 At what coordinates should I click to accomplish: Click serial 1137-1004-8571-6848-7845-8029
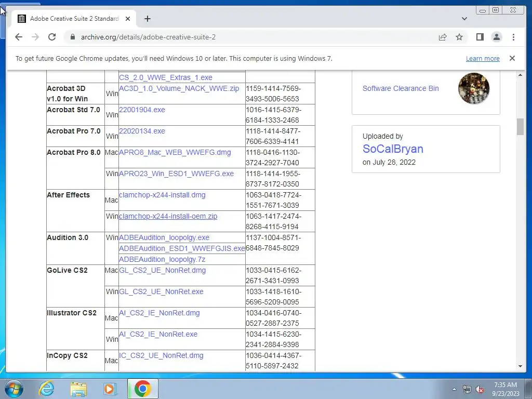pyautogui.click(x=273, y=243)
